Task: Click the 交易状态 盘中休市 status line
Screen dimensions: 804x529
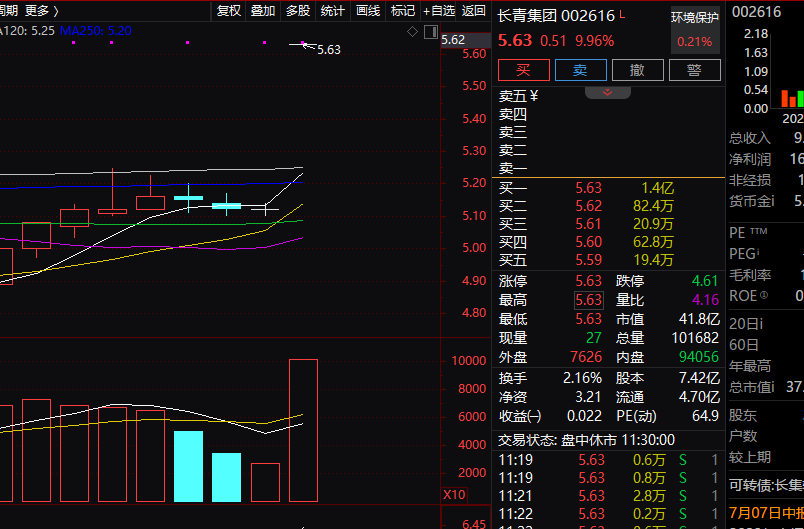Action: coord(587,440)
